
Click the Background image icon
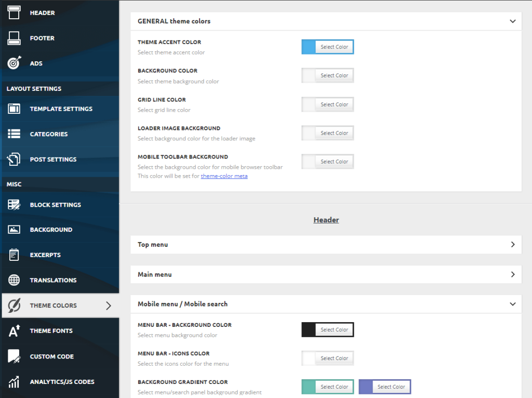click(14, 230)
